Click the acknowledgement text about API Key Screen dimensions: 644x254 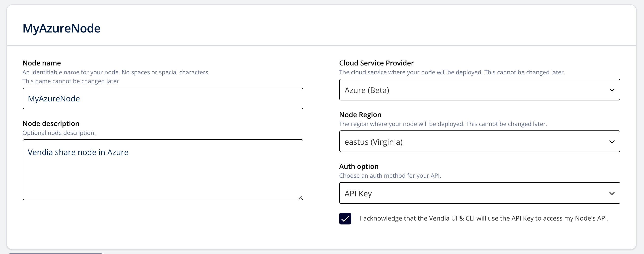pos(484,218)
